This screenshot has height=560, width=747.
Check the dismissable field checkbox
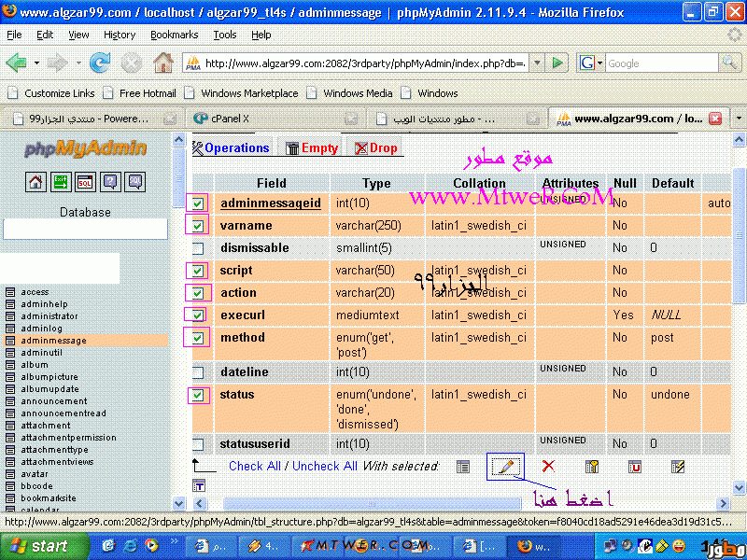tap(198, 248)
